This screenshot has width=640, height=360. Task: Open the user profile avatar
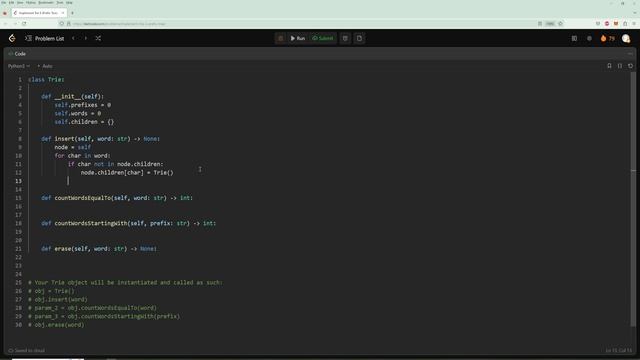626,38
